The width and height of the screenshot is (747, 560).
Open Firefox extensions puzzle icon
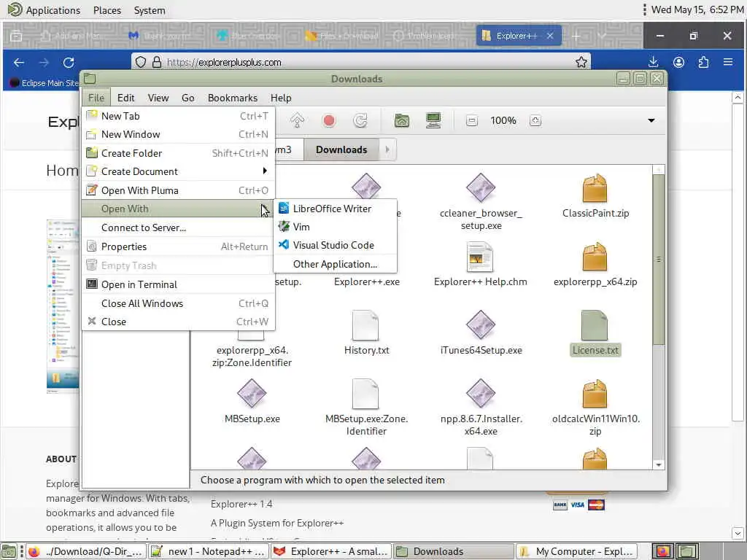(x=703, y=62)
